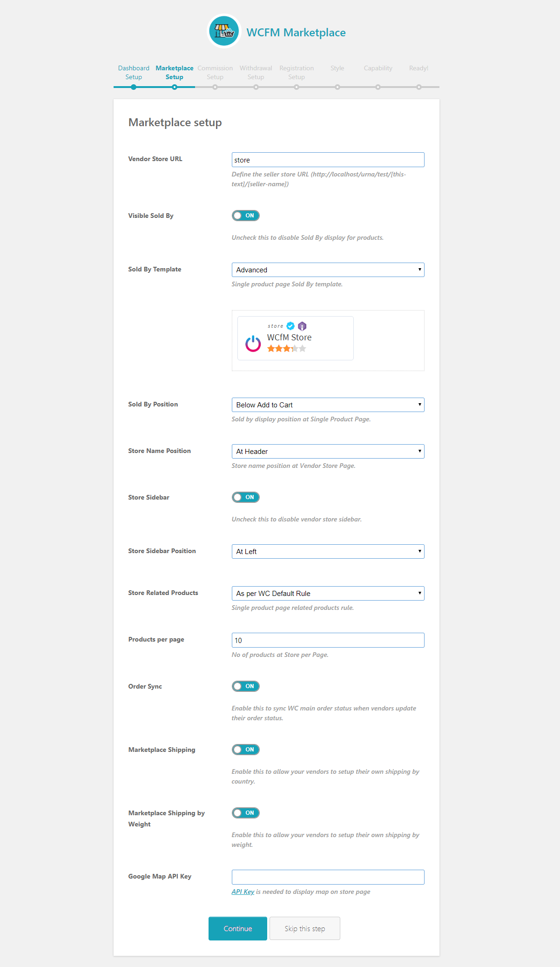This screenshot has width=560, height=967.
Task: Disable the Order Sync switch
Action: coord(246,686)
